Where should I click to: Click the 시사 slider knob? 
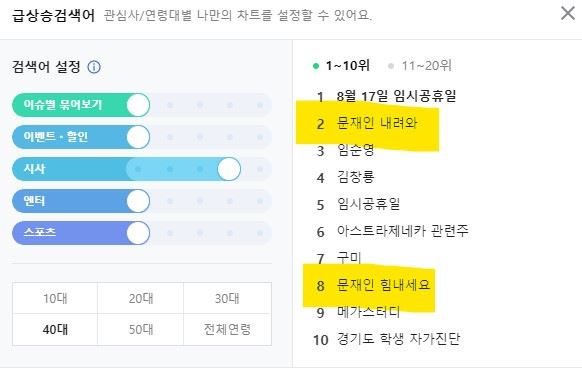pyautogui.click(x=229, y=169)
